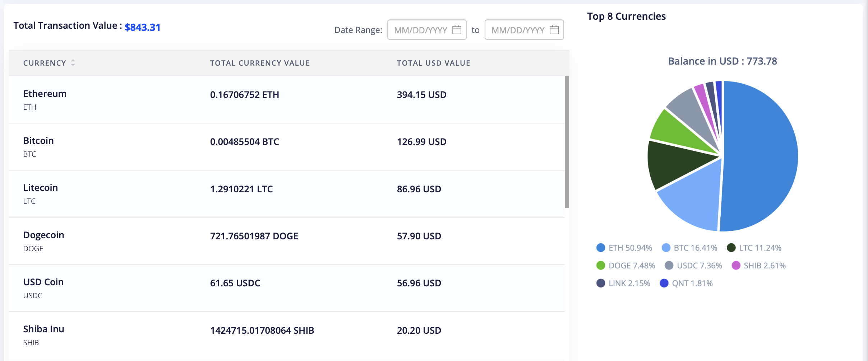The image size is (868, 361).
Task: Click the Total Currency Value column header
Action: pyautogui.click(x=260, y=63)
